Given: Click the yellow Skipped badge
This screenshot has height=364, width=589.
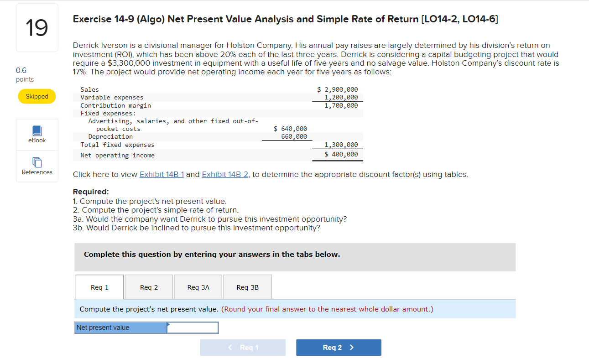Looking at the screenshot, I should pyautogui.click(x=36, y=96).
